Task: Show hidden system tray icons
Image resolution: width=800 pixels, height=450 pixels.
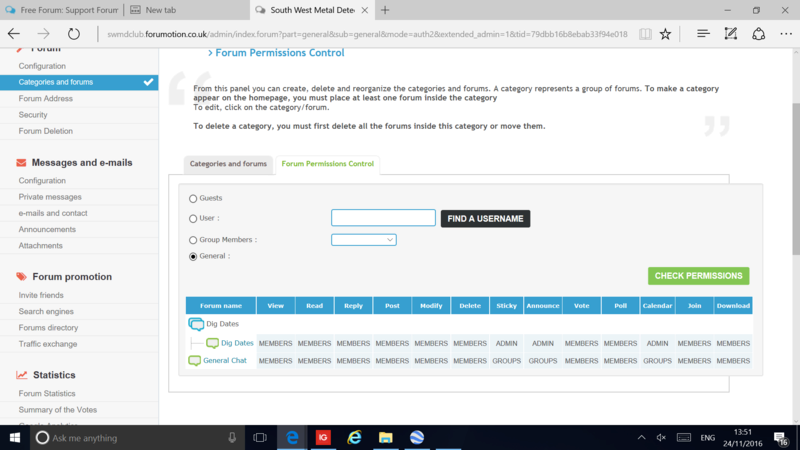Action: 641,438
